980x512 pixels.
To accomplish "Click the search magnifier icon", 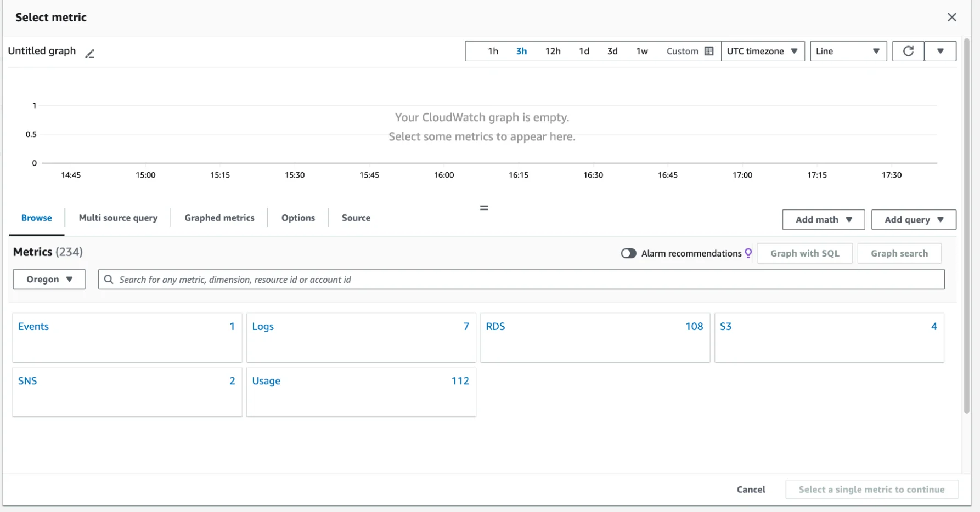I will click(x=109, y=279).
